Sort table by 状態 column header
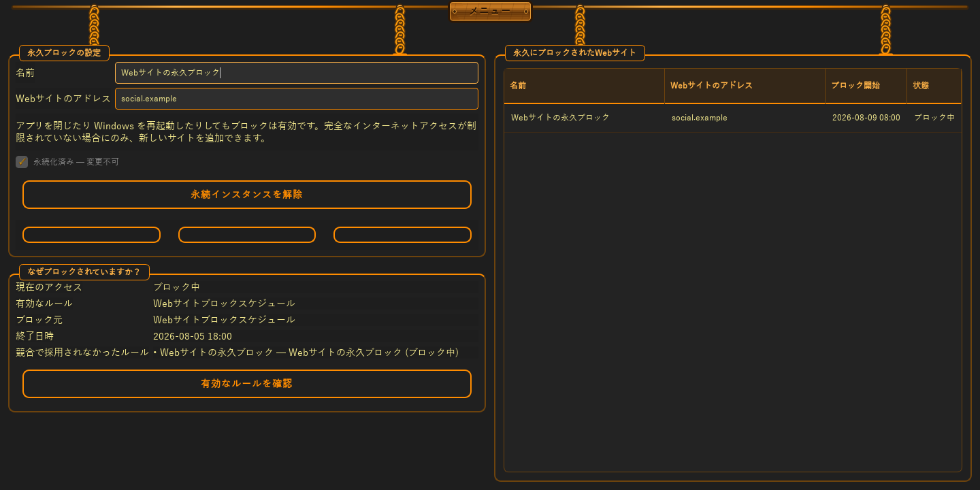This screenshot has width=980, height=490. coord(934,86)
